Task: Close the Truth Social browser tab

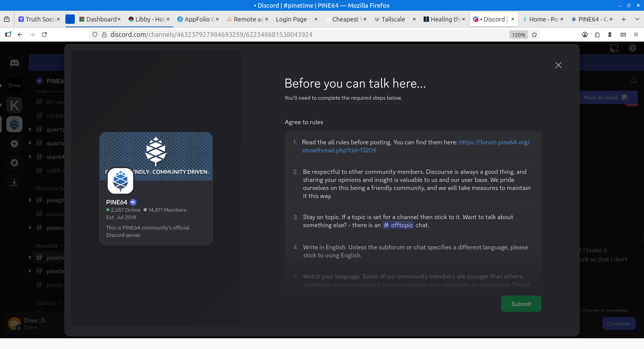Action: 58,19
